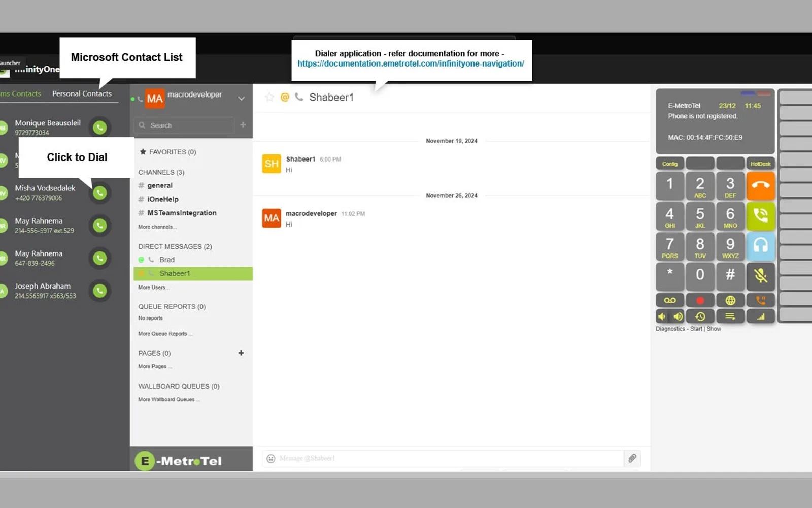Open the iOneHelp channel

tap(163, 199)
